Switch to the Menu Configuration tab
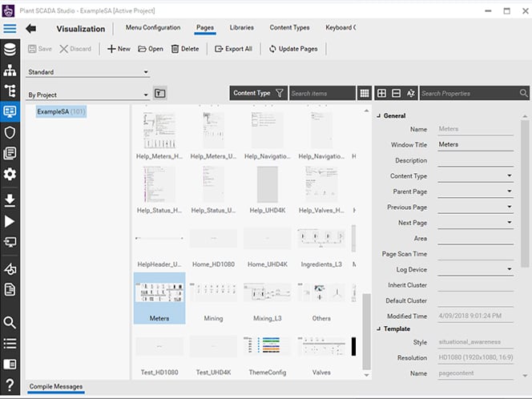The width and height of the screenshot is (532, 399). pyautogui.click(x=153, y=28)
